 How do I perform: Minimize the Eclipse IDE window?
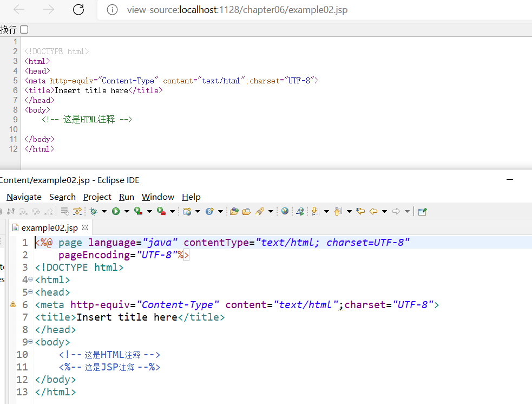[x=510, y=180]
